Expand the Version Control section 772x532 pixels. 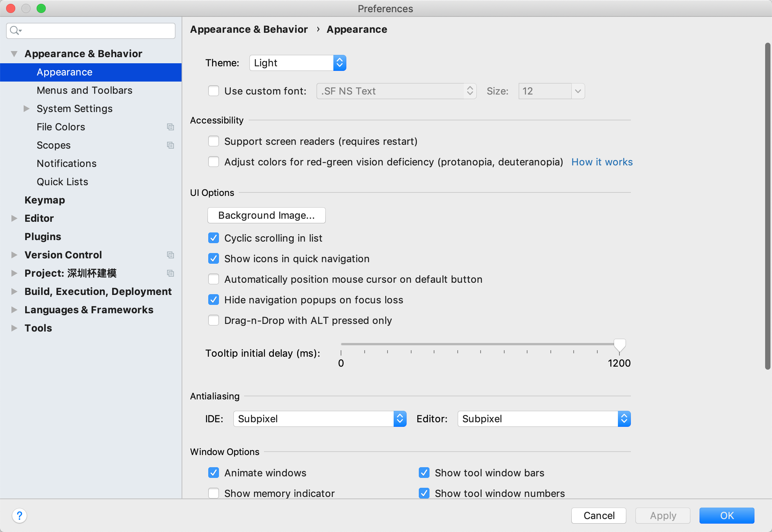click(13, 255)
